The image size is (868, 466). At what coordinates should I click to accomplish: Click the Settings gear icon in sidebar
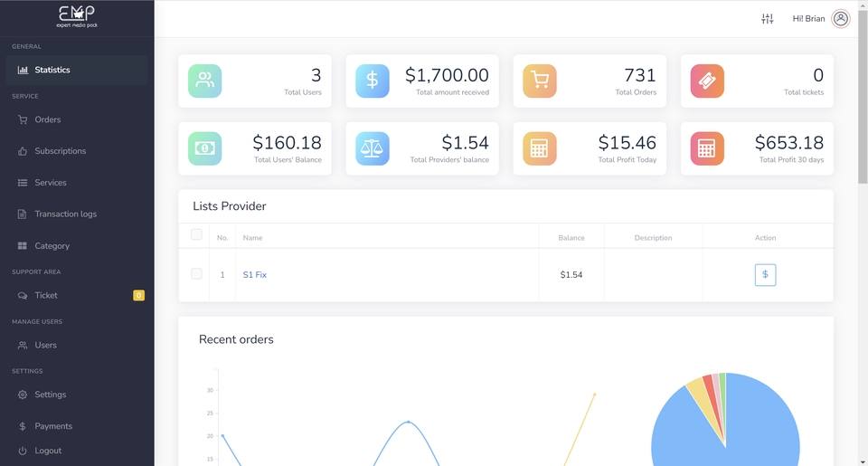pos(23,395)
